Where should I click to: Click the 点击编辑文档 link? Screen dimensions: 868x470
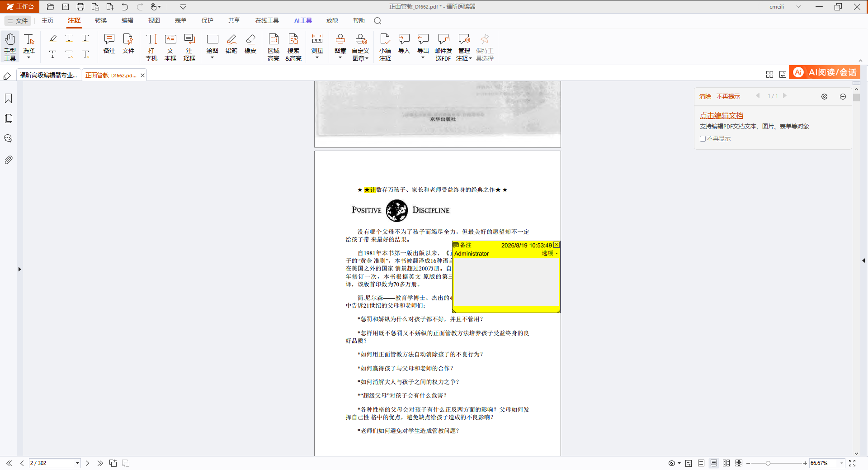coord(721,116)
